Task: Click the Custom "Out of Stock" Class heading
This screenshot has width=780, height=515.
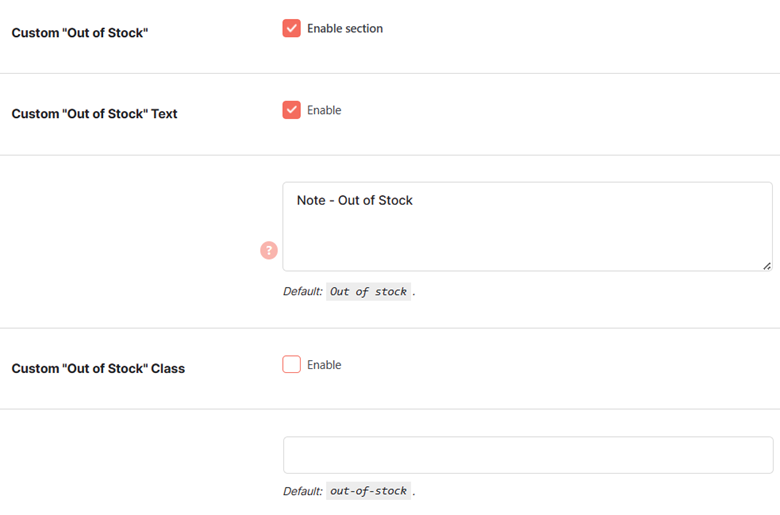Action: click(98, 369)
